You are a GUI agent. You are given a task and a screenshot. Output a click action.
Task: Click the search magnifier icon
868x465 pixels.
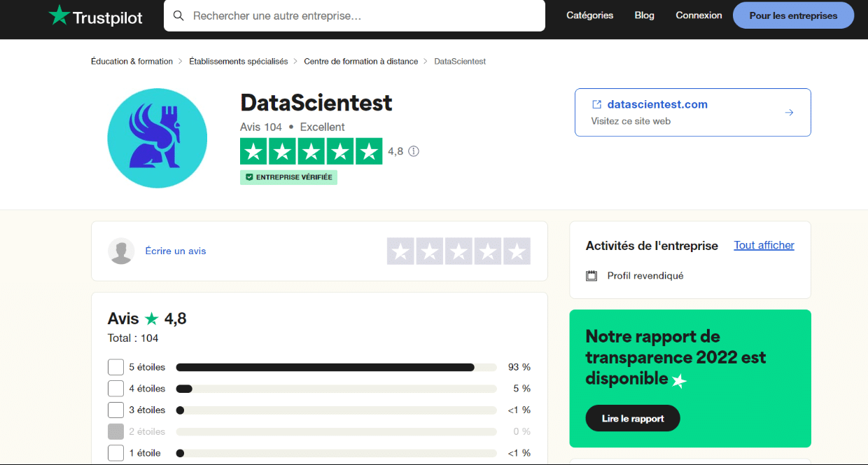(178, 15)
